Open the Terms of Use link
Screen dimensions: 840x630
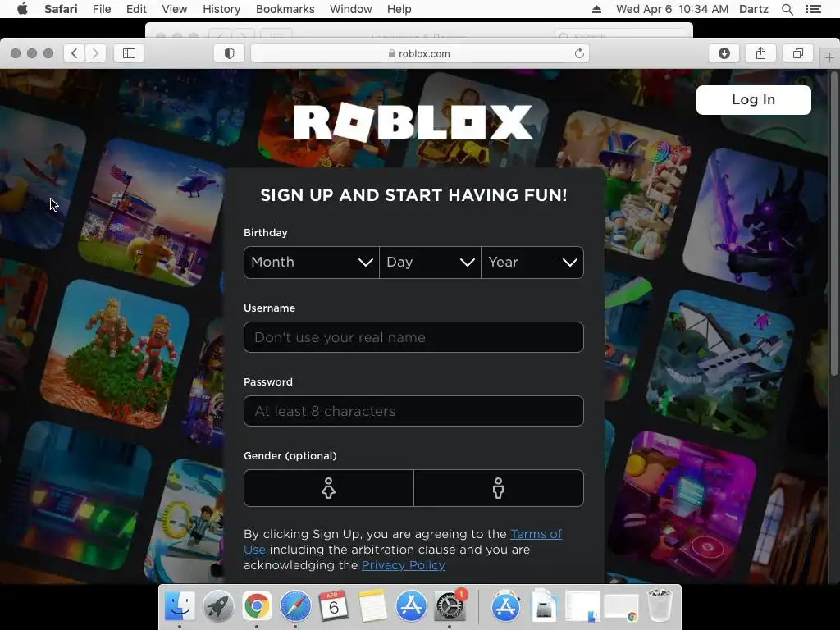pos(536,534)
